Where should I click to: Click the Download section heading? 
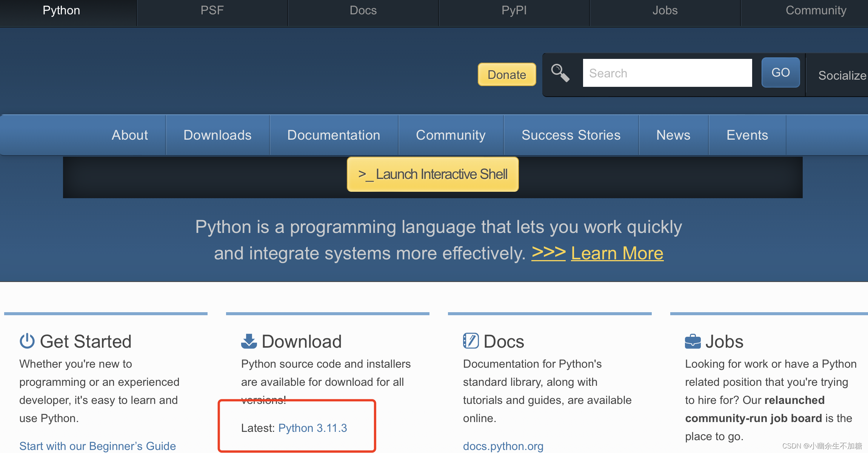tap(302, 341)
